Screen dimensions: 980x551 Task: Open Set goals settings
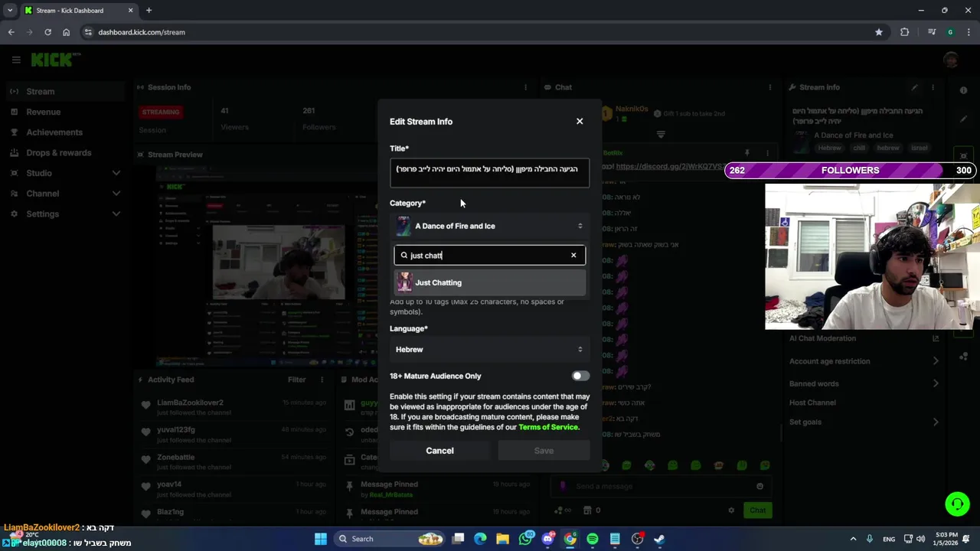(x=864, y=422)
